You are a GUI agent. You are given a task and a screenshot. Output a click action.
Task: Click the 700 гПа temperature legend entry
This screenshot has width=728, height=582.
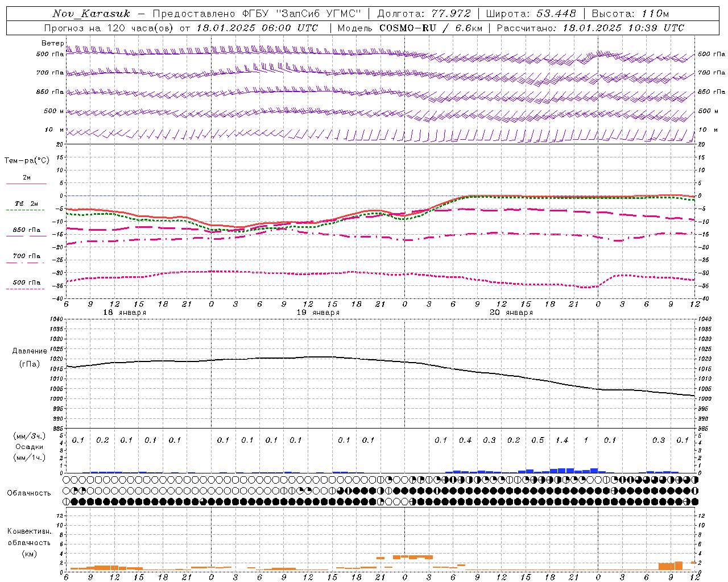(27, 256)
